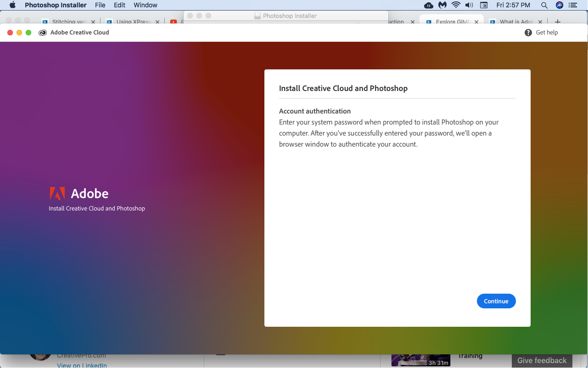This screenshot has width=588, height=375.
Task: Open the volume control in menu bar
Action: click(x=469, y=5)
